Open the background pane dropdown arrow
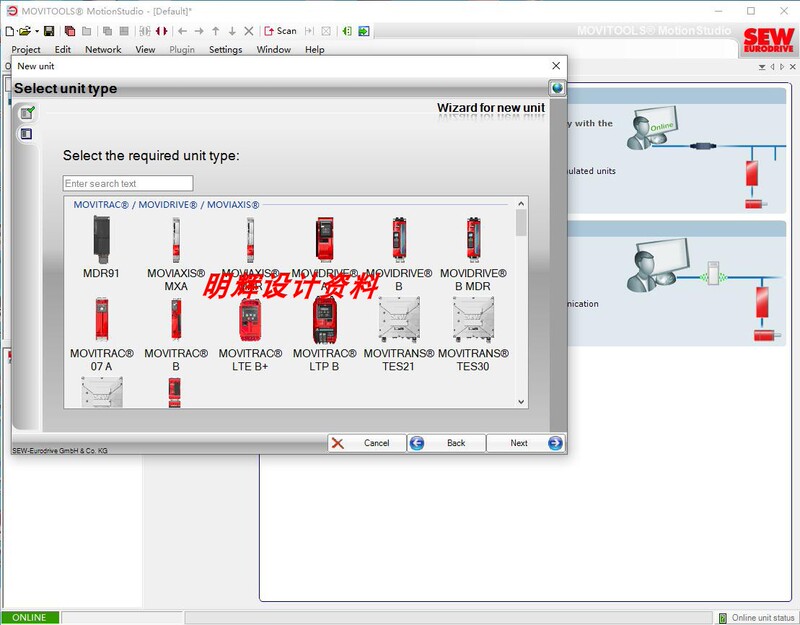The height and width of the screenshot is (625, 800). point(762,67)
